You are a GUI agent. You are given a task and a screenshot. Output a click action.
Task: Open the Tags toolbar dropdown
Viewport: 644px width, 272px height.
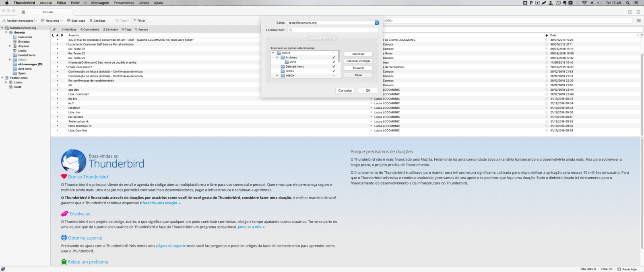(122, 21)
